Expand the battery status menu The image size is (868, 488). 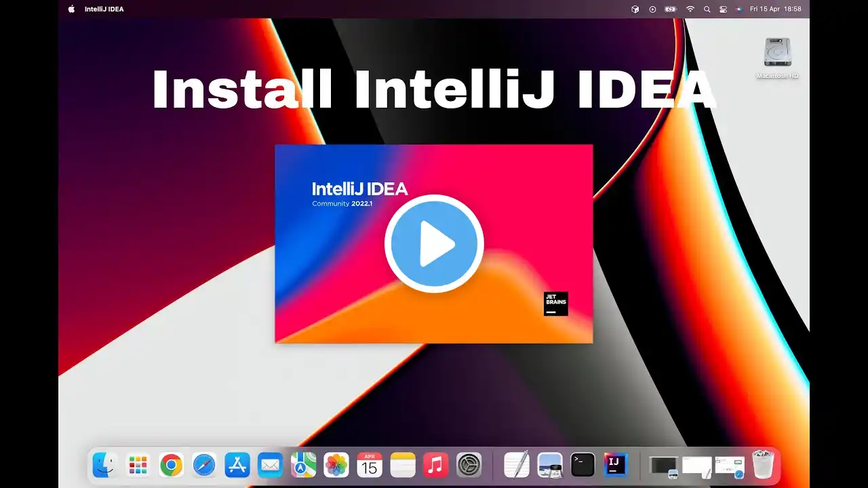click(x=671, y=9)
